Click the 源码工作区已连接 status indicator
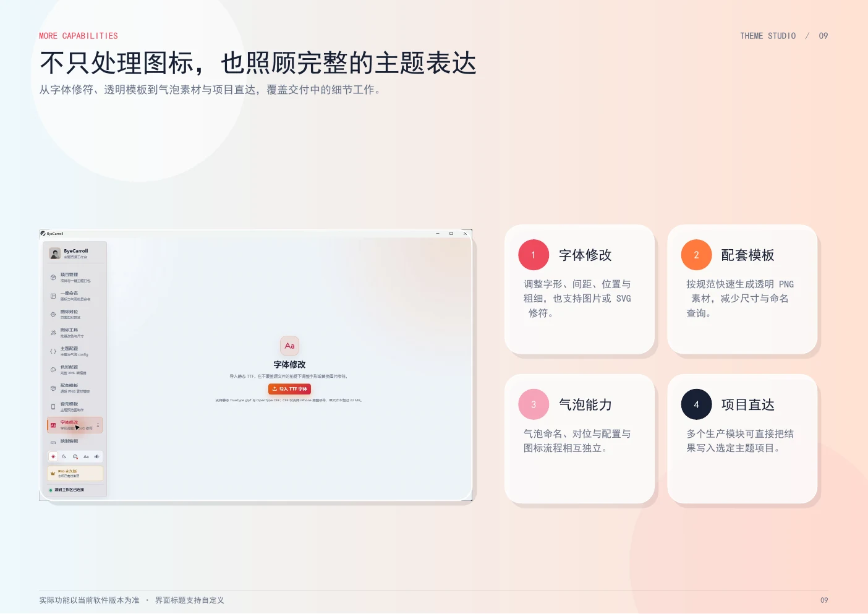868x614 pixels. [67, 490]
